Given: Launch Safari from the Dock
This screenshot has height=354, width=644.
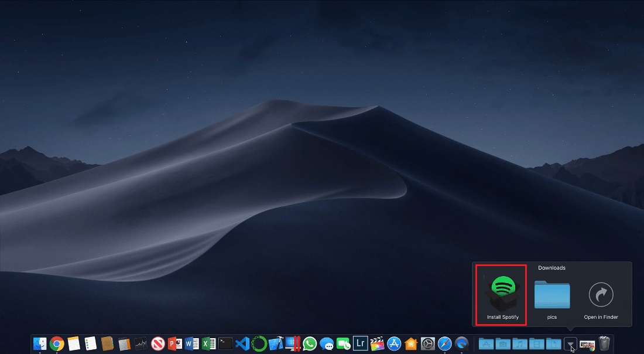Looking at the screenshot, I should [445, 343].
